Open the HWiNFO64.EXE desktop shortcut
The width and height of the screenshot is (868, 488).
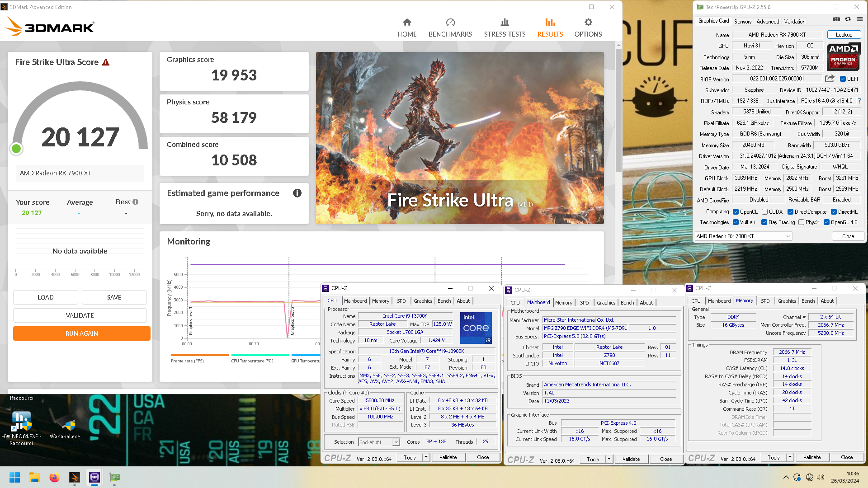coord(21,428)
